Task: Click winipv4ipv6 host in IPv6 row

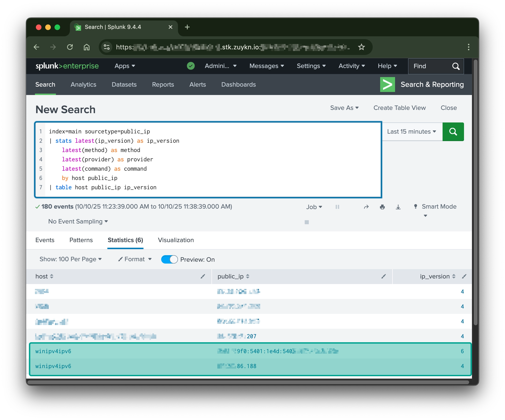Action: (x=53, y=351)
